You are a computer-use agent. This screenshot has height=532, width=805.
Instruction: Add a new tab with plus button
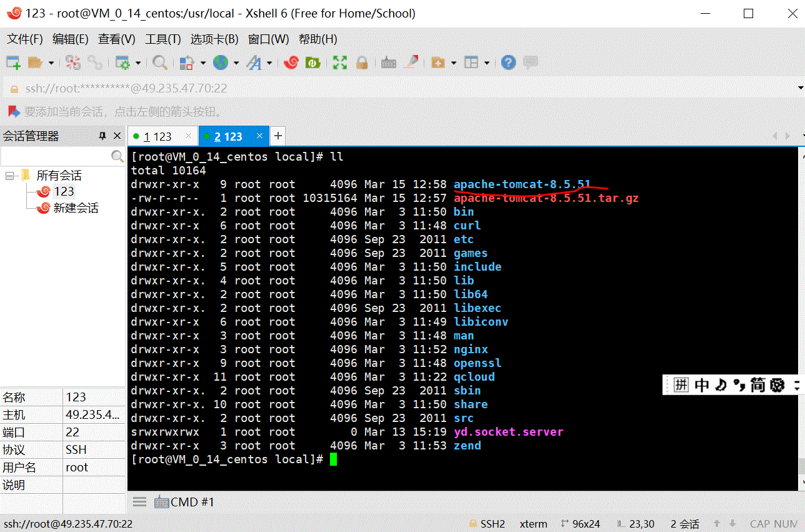click(x=278, y=136)
